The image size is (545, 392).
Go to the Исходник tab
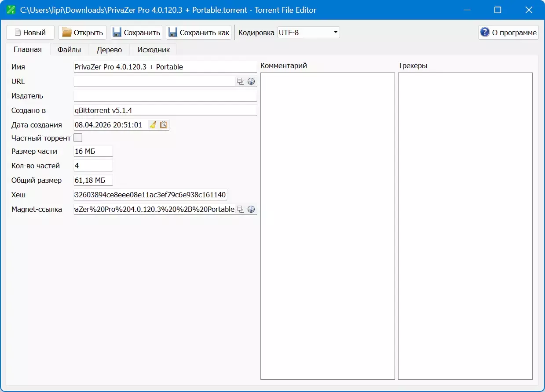click(x=154, y=50)
